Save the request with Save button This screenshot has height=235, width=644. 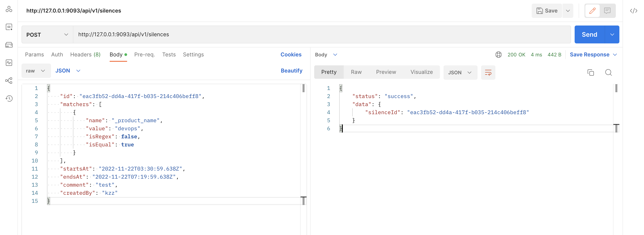(547, 11)
